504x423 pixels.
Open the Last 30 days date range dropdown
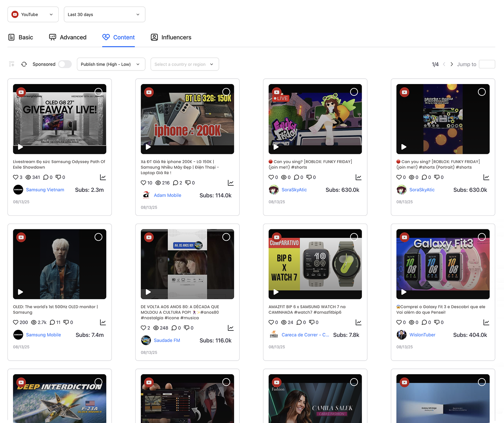(x=105, y=15)
